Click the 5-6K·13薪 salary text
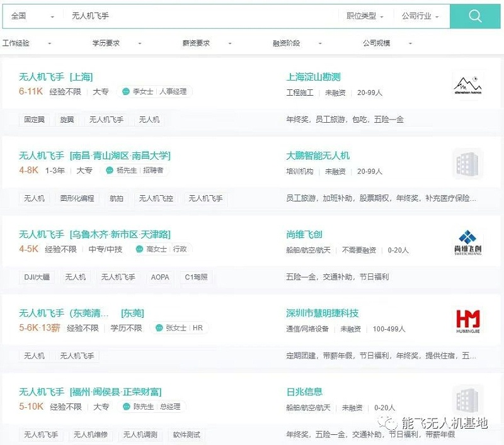 (40, 328)
